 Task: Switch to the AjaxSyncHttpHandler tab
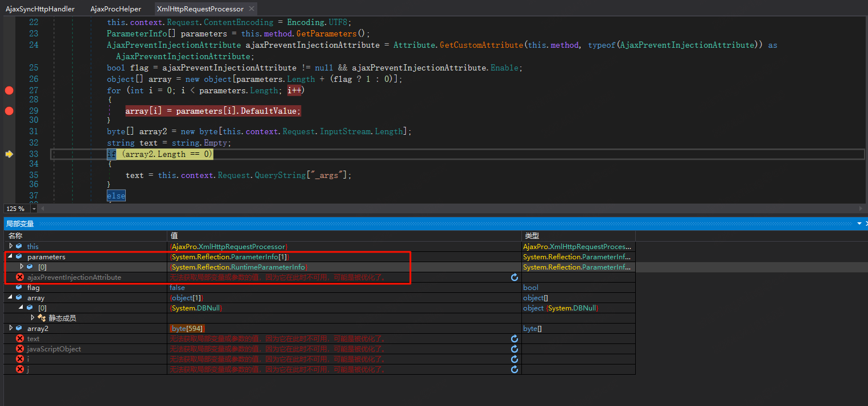click(40, 9)
